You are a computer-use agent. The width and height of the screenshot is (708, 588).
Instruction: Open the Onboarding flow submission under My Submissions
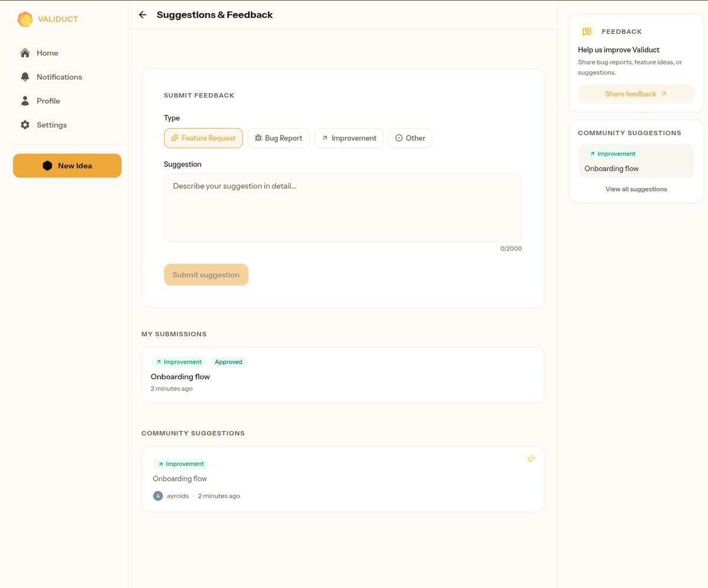click(343, 375)
